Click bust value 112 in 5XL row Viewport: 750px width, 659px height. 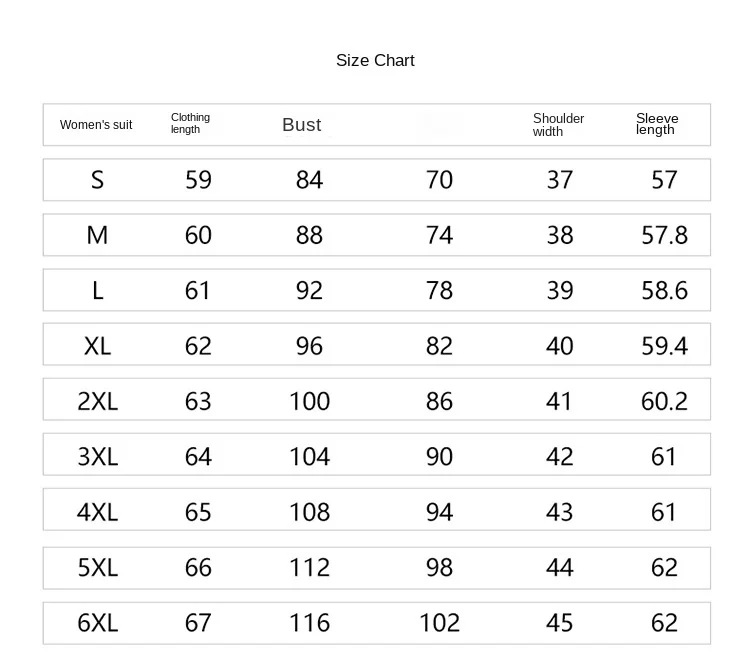pos(310,568)
